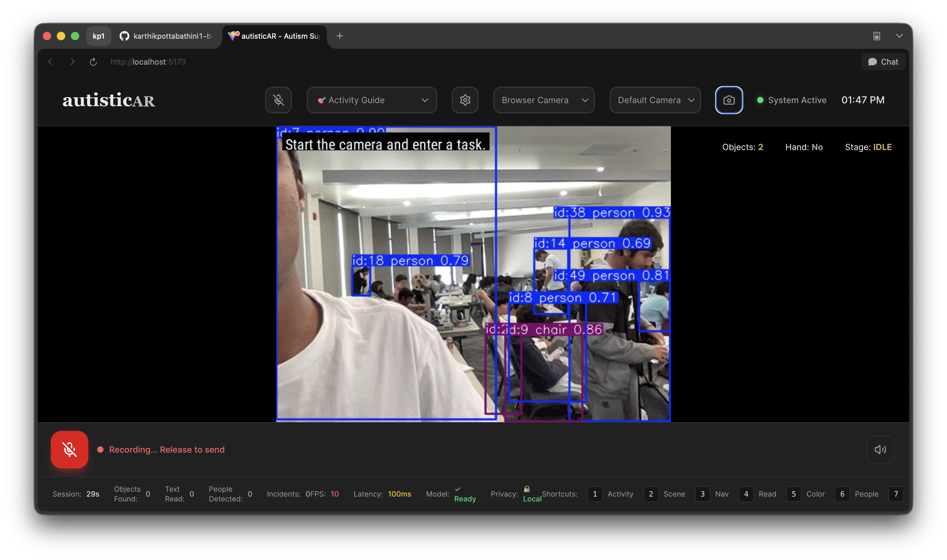Open a new browser tab
This screenshot has height=560, width=947.
point(339,36)
